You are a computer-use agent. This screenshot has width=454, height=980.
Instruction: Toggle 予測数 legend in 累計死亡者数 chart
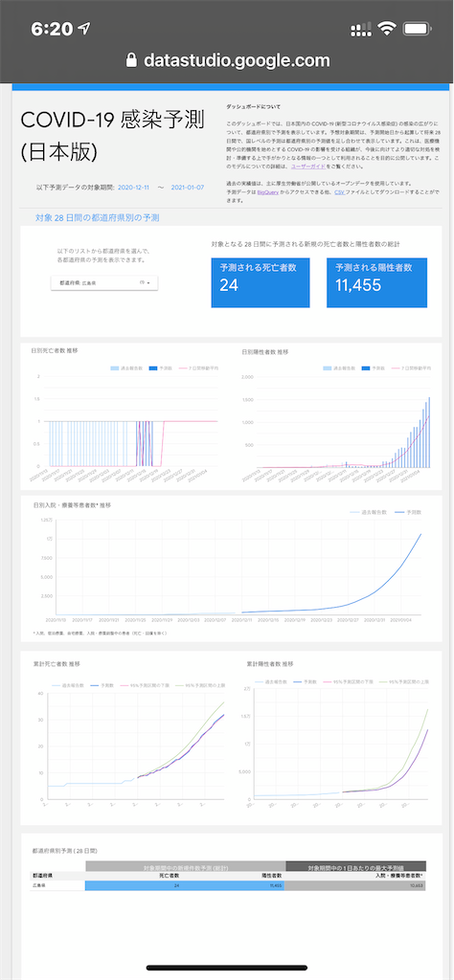(x=102, y=685)
